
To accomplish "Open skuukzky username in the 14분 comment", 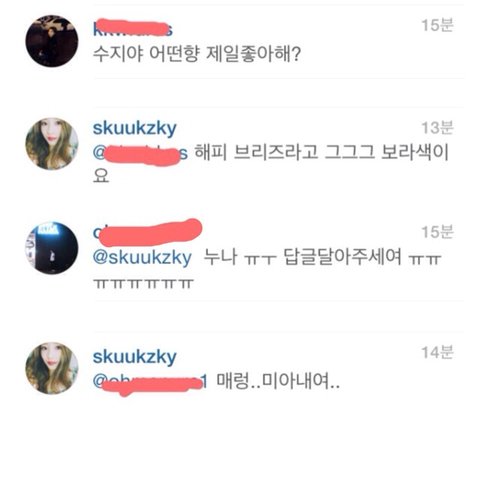I will coord(134,357).
